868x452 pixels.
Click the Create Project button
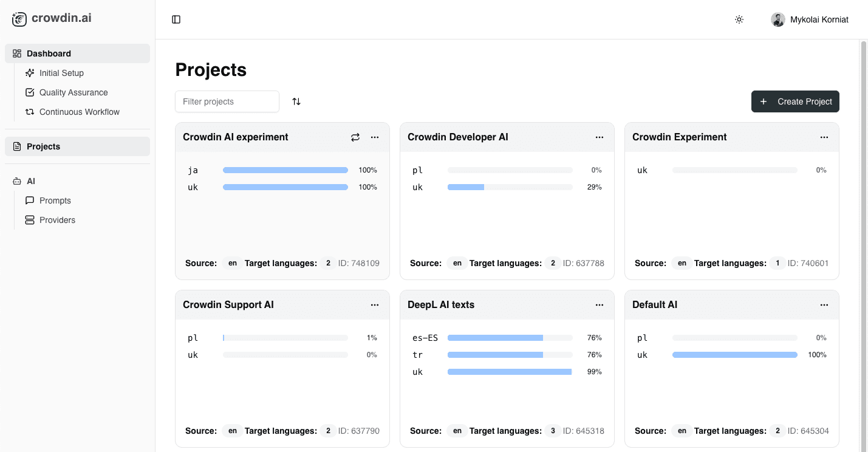coord(795,101)
